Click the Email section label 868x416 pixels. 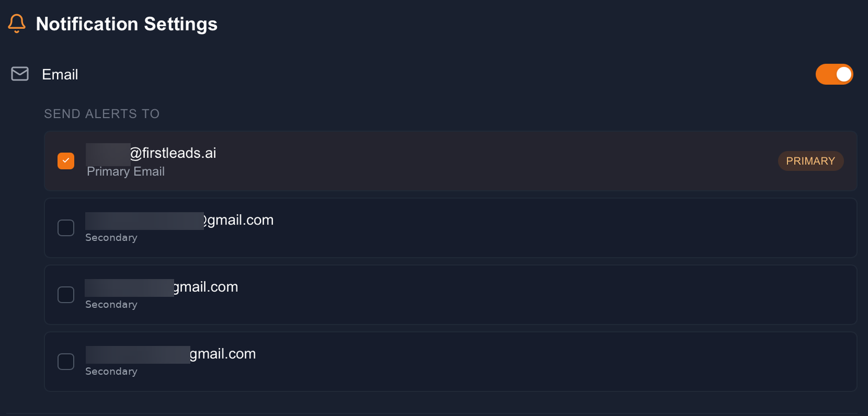(60, 74)
